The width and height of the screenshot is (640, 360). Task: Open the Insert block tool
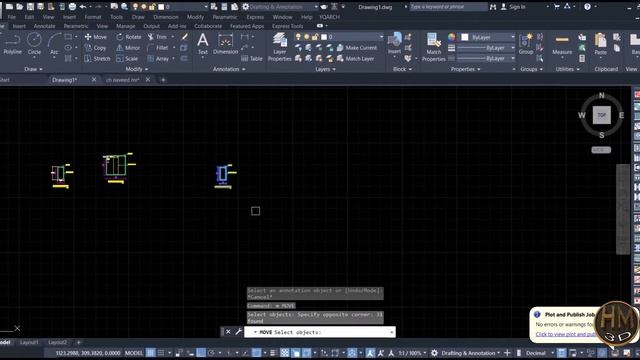coord(394,44)
